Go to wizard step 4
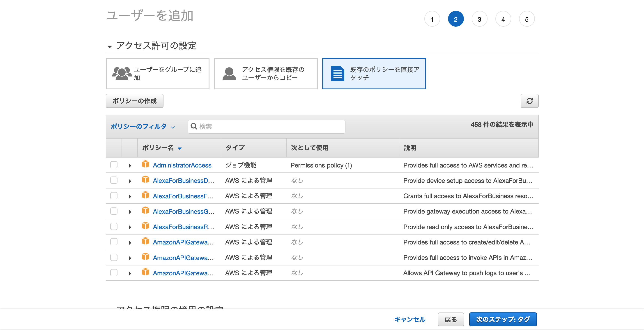Screen dimensions: 644x330 click(503, 19)
